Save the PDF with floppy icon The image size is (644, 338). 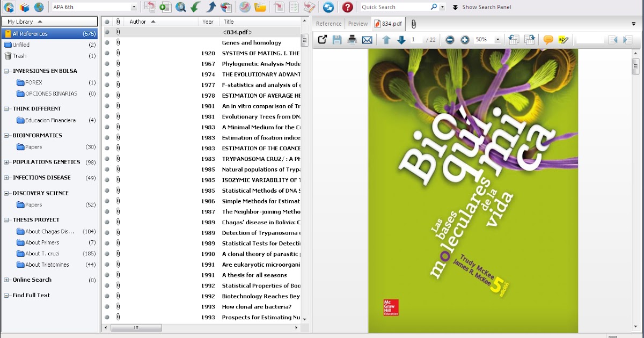[x=337, y=40]
